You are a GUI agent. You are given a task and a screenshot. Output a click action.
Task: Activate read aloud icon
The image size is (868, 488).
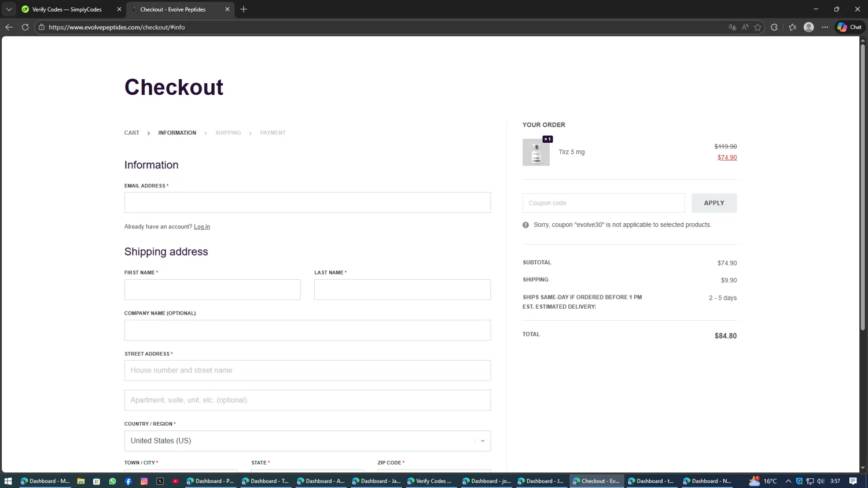click(745, 27)
